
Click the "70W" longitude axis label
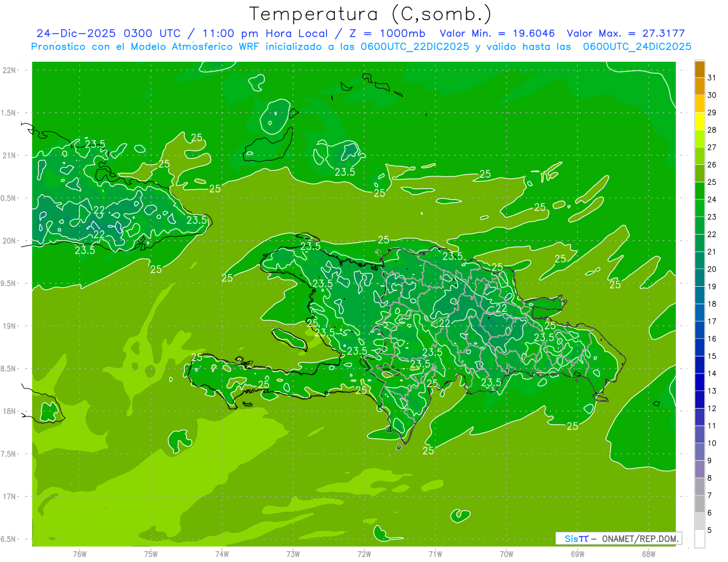click(x=507, y=554)
